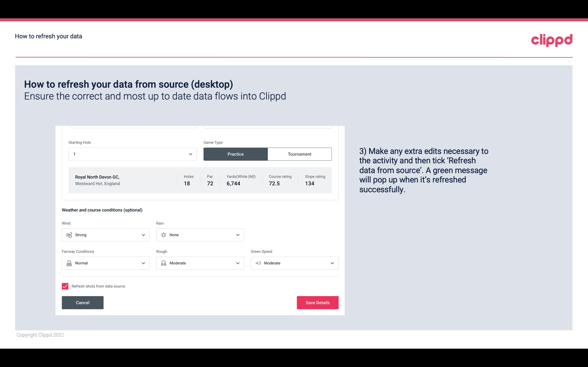Click the starting hole dropdown arrow icon

(x=190, y=154)
